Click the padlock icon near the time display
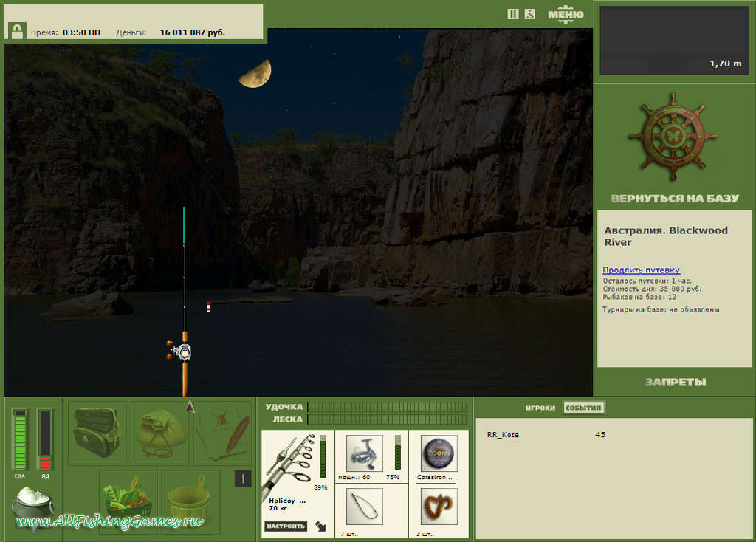Screen dimensions: 756x542 [17, 31]
